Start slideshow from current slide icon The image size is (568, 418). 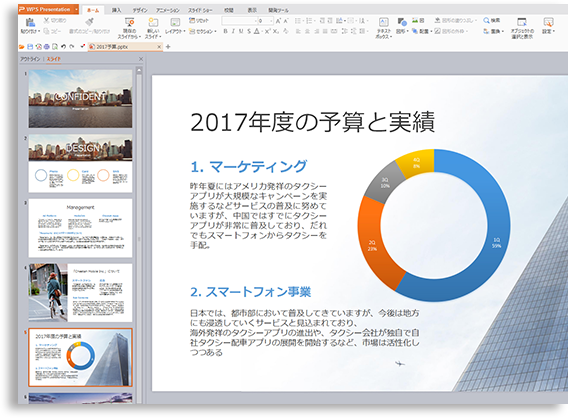point(129,22)
